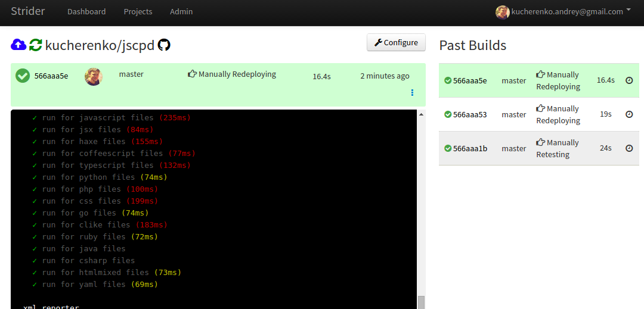Click console line 'run for go files'
The image size is (644, 309).
click(x=91, y=213)
